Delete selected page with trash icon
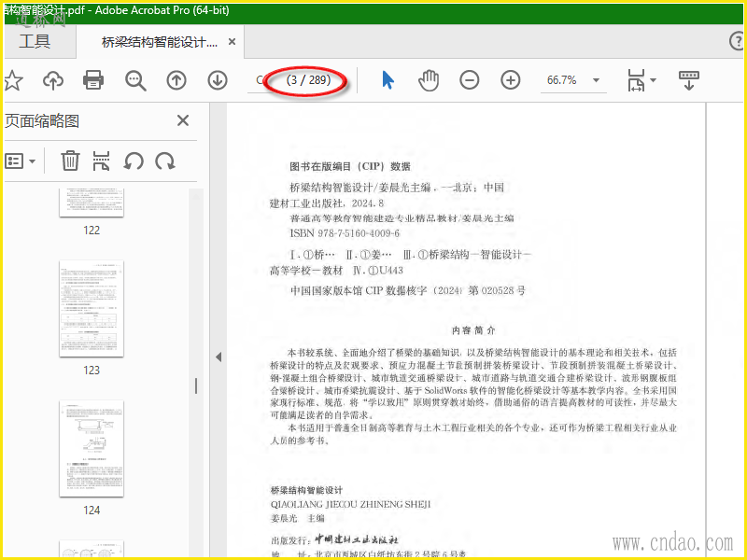This screenshot has height=560, width=747. click(x=70, y=161)
